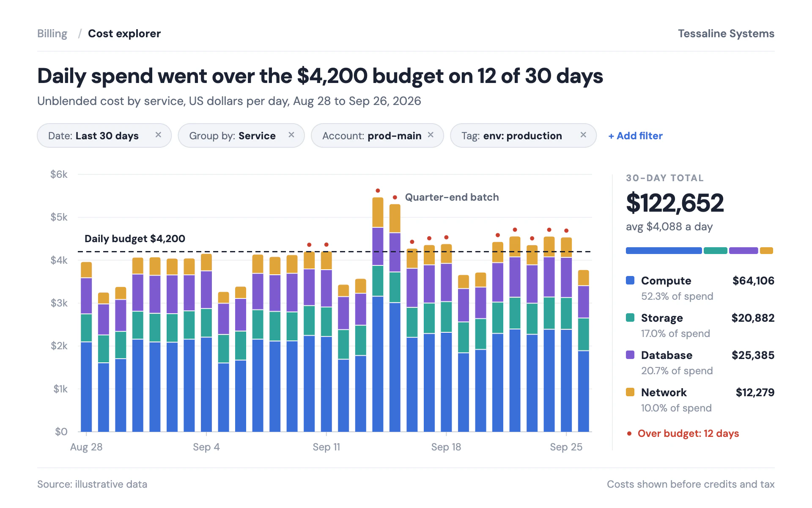Screen dimensions: 812x508
Task: Click the avg $4,088 a day text
Action: (x=669, y=226)
